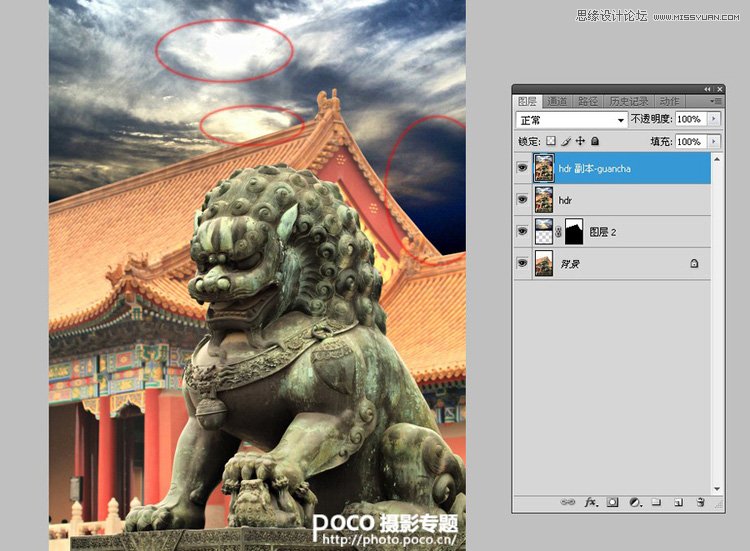This screenshot has width=750, height=551.
Task: Toggle visibility of 图层 2
Action: tap(522, 231)
